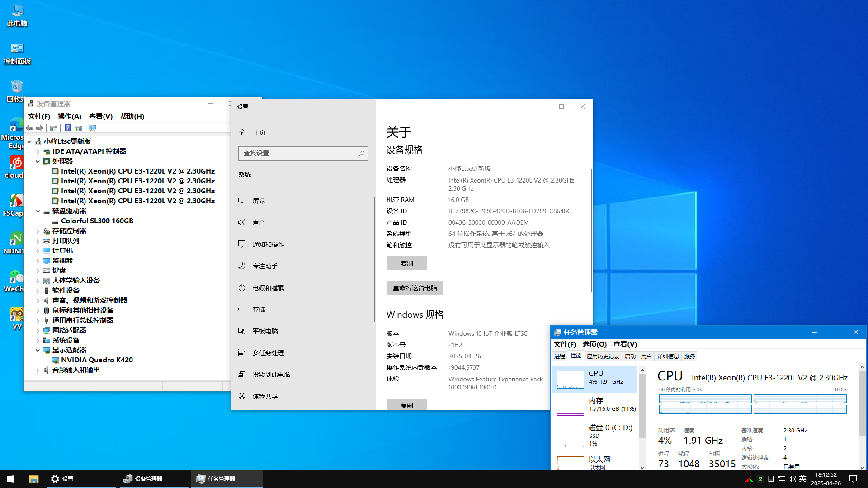868x488 pixels.
Task: Open the 操作(A) menu in Device Manager
Action: click(x=69, y=117)
